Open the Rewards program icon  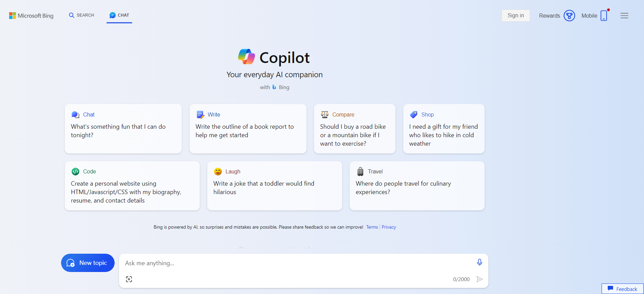pyautogui.click(x=569, y=15)
